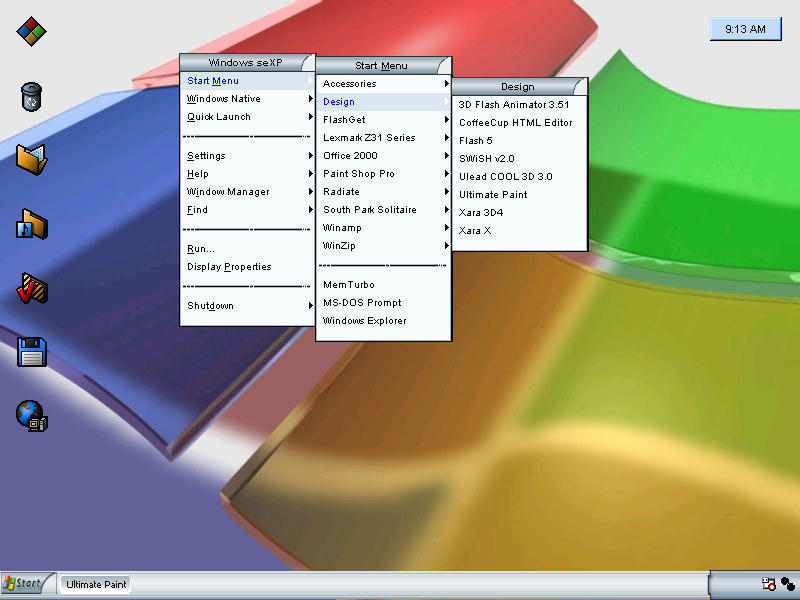Select the Design menu entry
This screenshot has width=800, height=600.
pyautogui.click(x=383, y=102)
